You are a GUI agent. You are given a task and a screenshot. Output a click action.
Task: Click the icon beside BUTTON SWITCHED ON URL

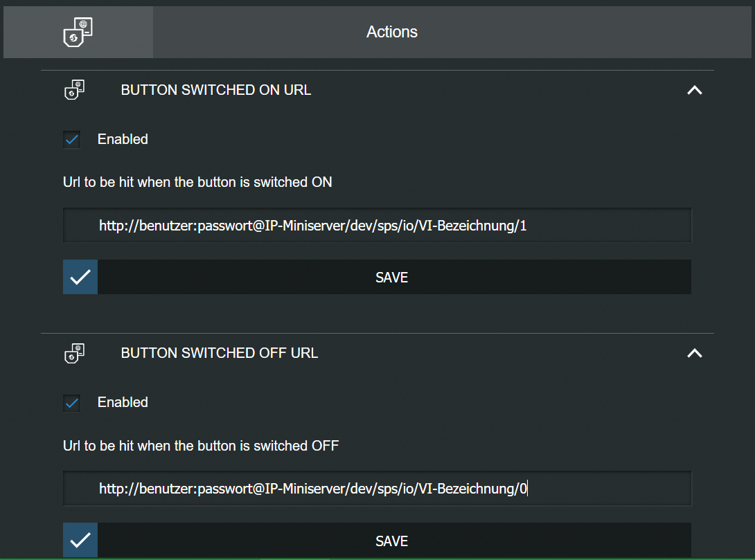pos(74,90)
